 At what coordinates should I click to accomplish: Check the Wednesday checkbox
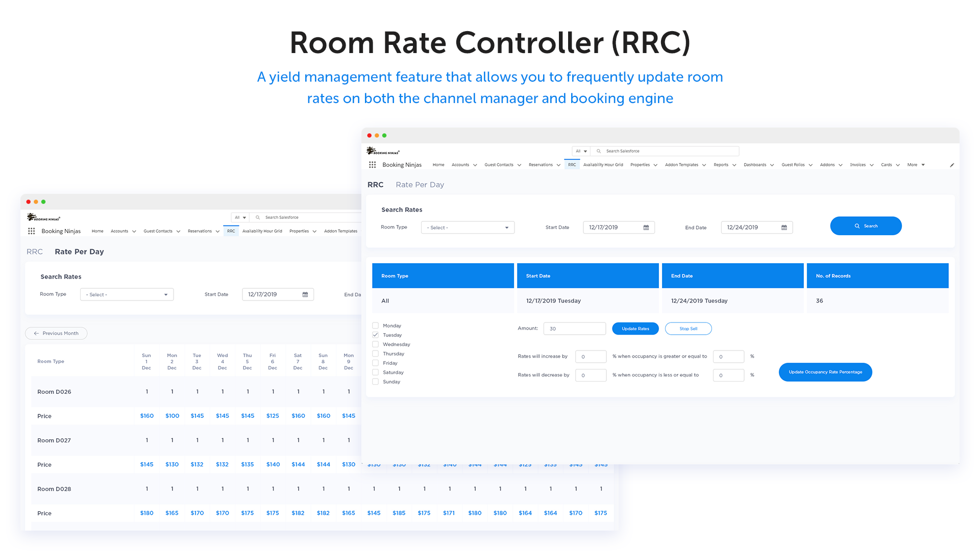pos(376,344)
